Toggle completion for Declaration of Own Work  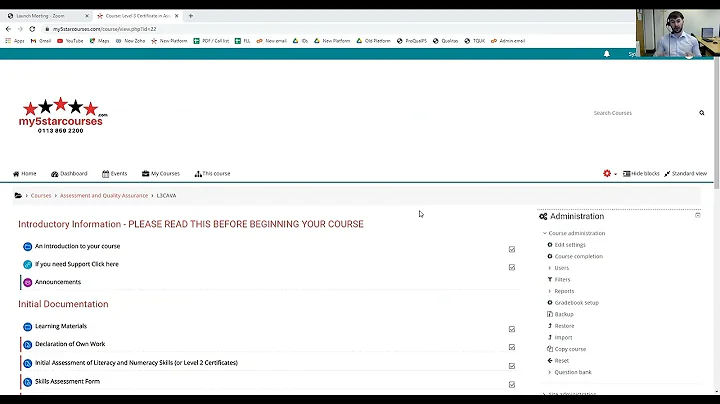[512, 347]
